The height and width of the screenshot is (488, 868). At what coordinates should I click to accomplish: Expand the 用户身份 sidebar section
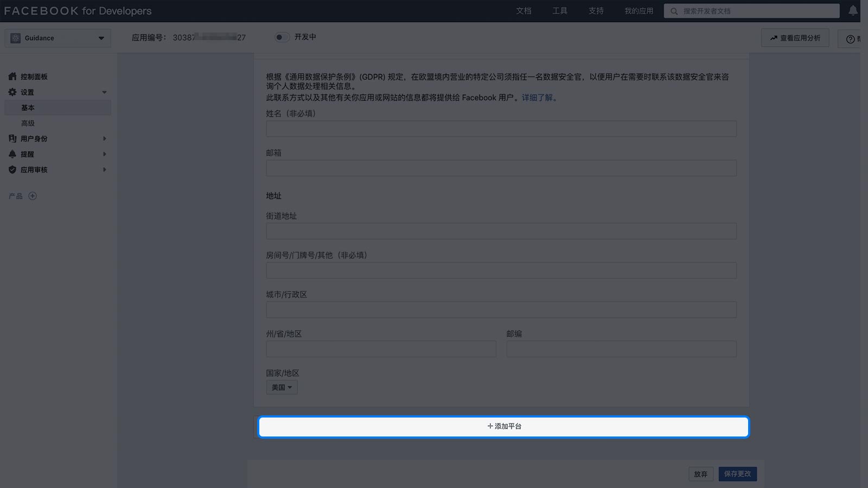click(x=105, y=139)
